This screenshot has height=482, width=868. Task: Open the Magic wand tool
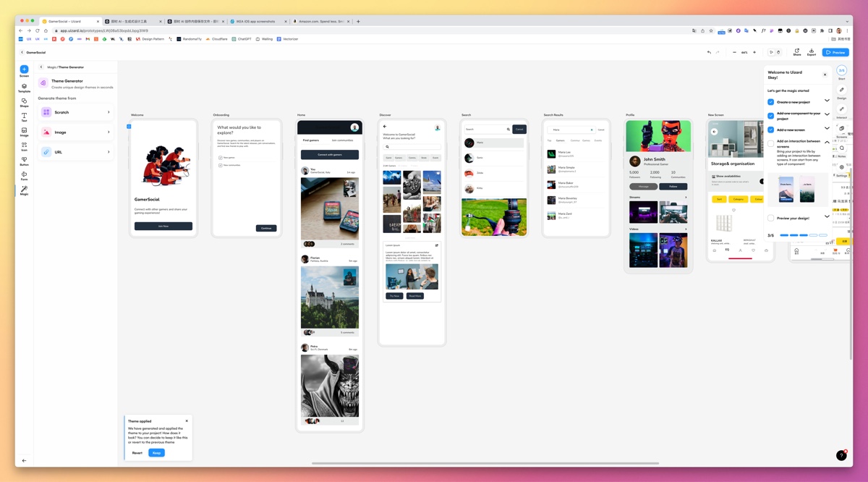24,190
